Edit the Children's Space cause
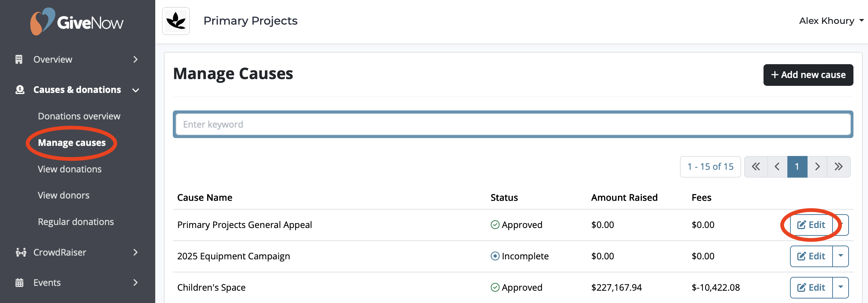This screenshot has width=868, height=303. click(x=811, y=287)
